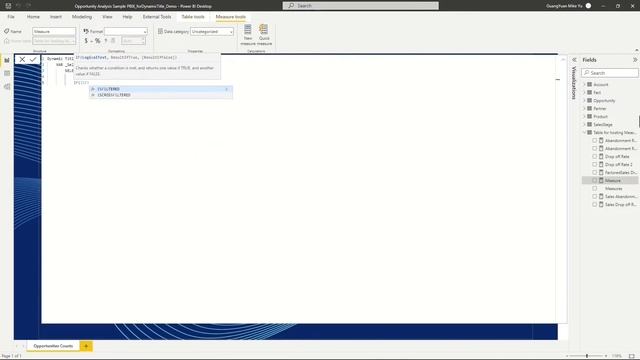Expand the Partner table in Fields
This screenshot has width=640, height=360.
pos(584,109)
